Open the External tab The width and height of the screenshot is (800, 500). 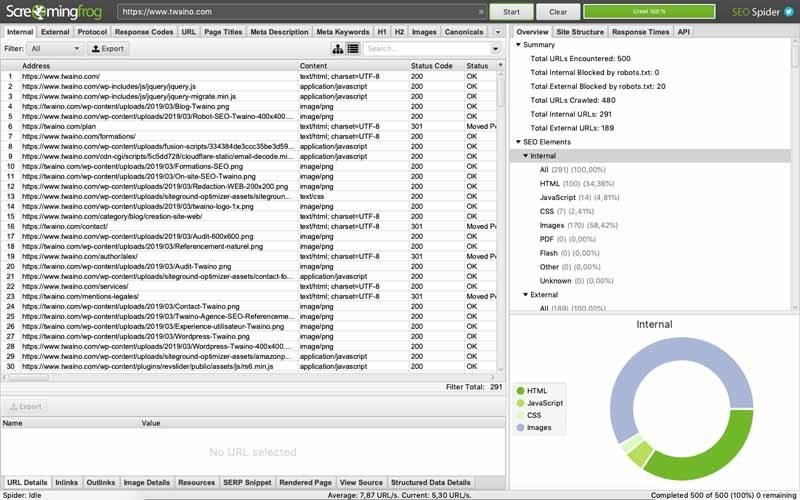click(x=55, y=32)
